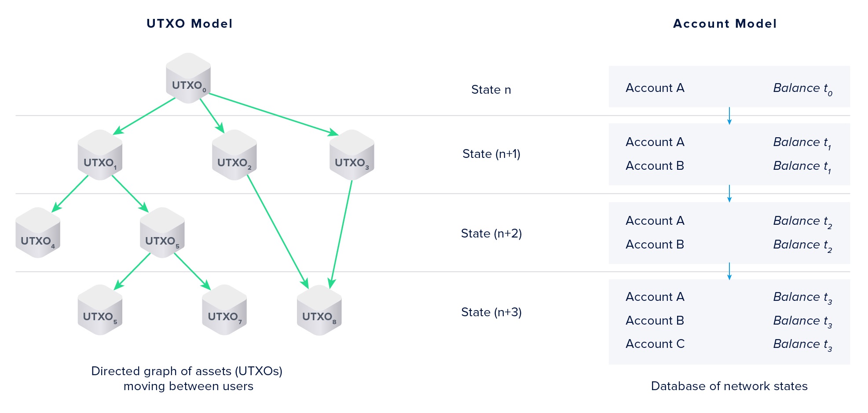Select the UTXO 8 cube node
This screenshot has height=413, width=868.
319,310
